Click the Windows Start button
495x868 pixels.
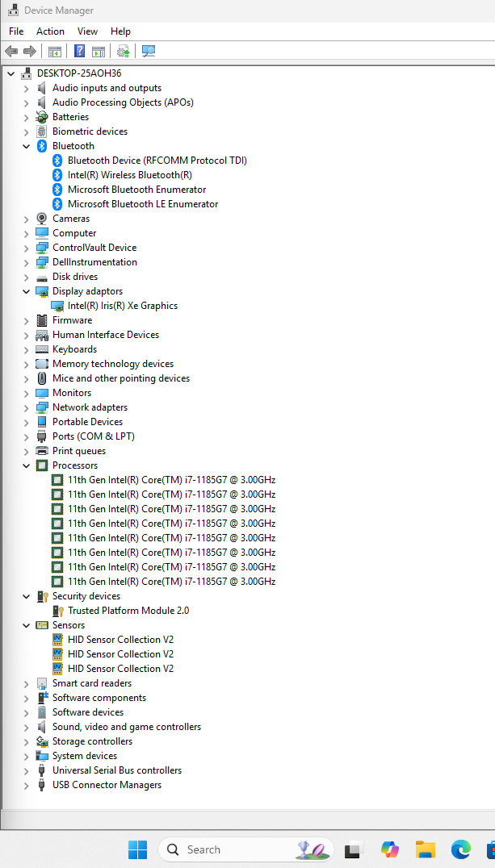[138, 849]
